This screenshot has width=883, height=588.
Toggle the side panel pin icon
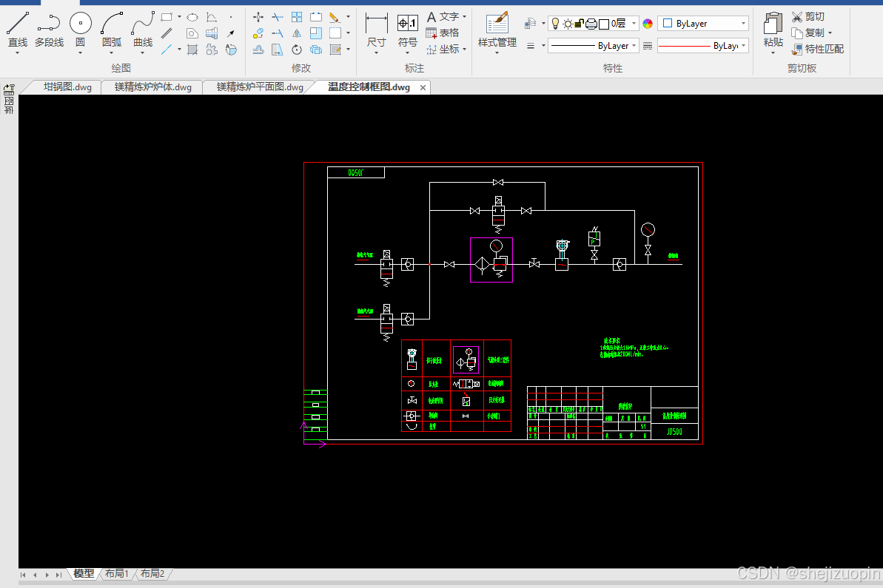(9, 89)
